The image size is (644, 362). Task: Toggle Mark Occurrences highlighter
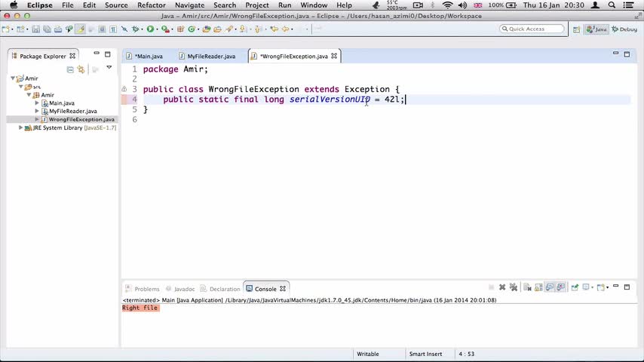80,29
